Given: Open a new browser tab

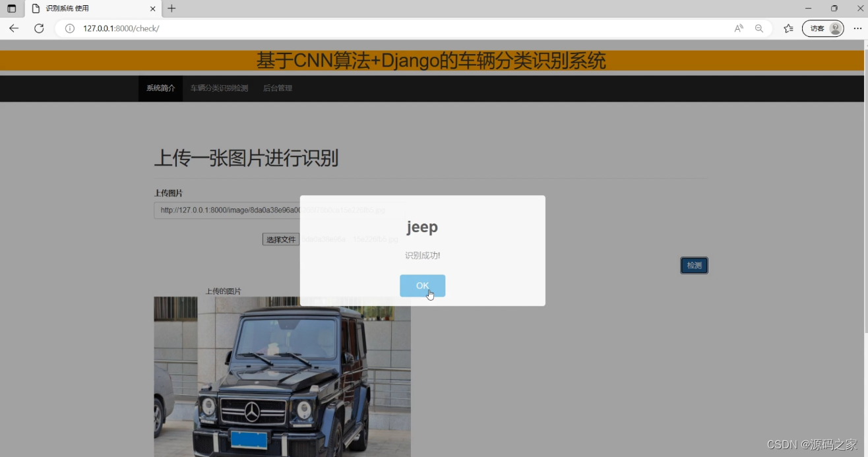Looking at the screenshot, I should click(x=171, y=9).
